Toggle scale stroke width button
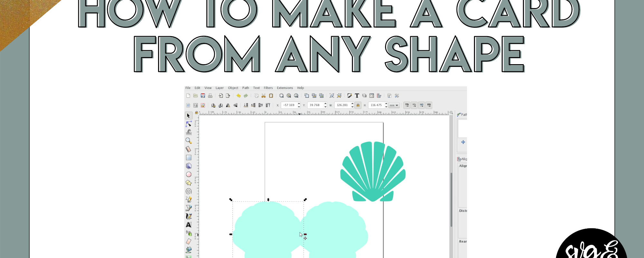This screenshot has width=644, height=258. pyautogui.click(x=407, y=105)
